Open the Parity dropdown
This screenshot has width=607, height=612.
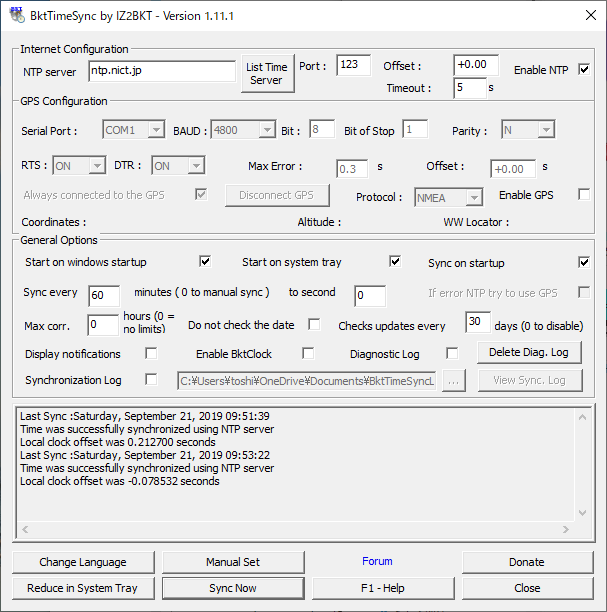pyautogui.click(x=528, y=130)
